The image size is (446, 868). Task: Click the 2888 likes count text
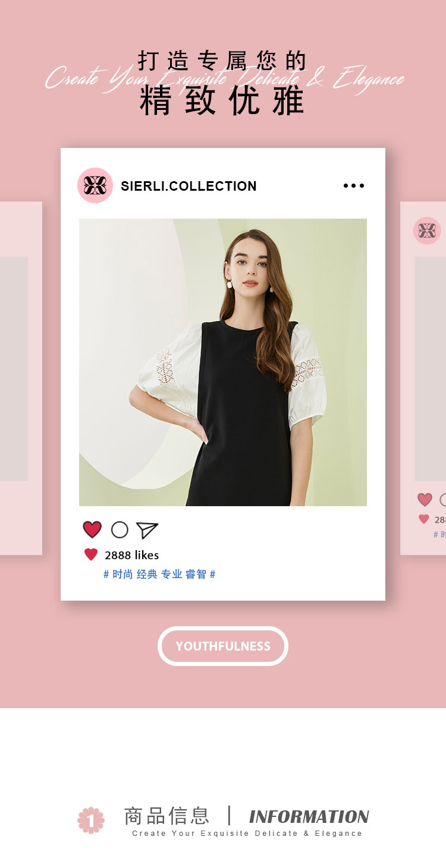tap(131, 555)
